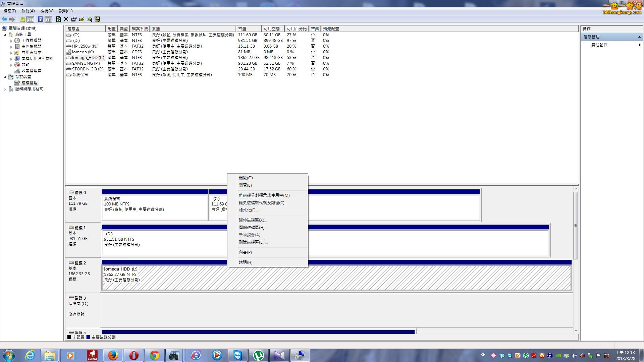The height and width of the screenshot is (362, 644).
Task: Click the magnifier search toolbar icon
Action: point(89,19)
